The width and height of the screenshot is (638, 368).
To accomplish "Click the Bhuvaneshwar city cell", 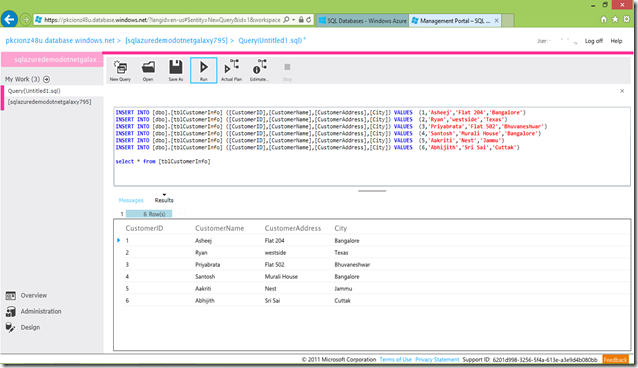I will tap(352, 265).
